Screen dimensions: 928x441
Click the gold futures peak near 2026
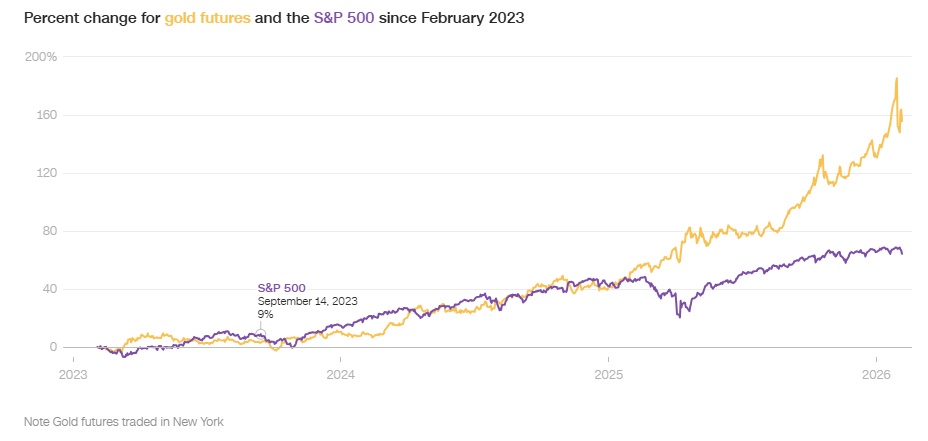(897, 79)
